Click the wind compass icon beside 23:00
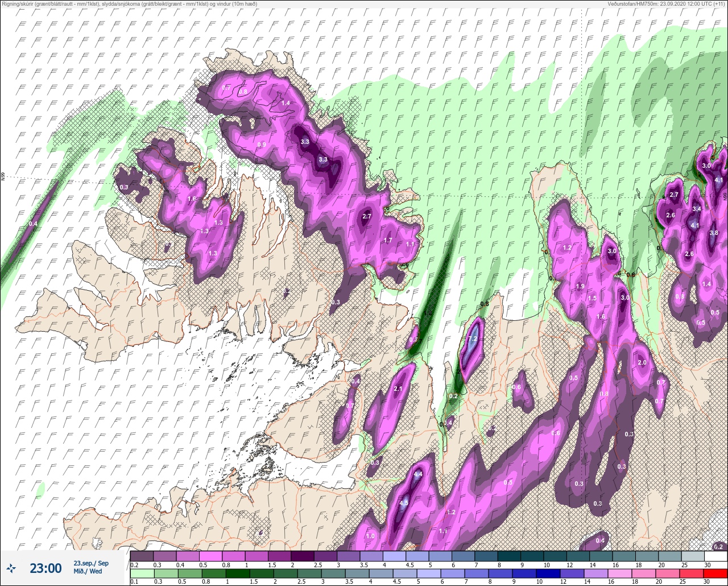 11,568
